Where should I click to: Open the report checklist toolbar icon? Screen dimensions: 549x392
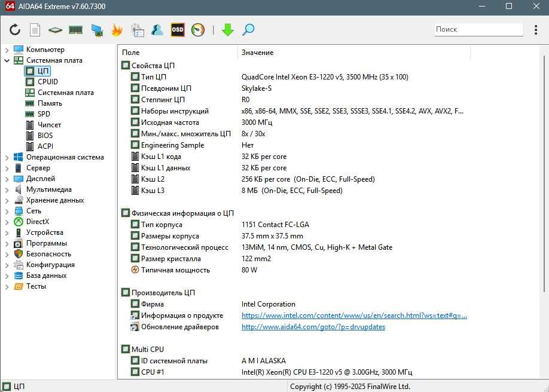[x=138, y=30]
